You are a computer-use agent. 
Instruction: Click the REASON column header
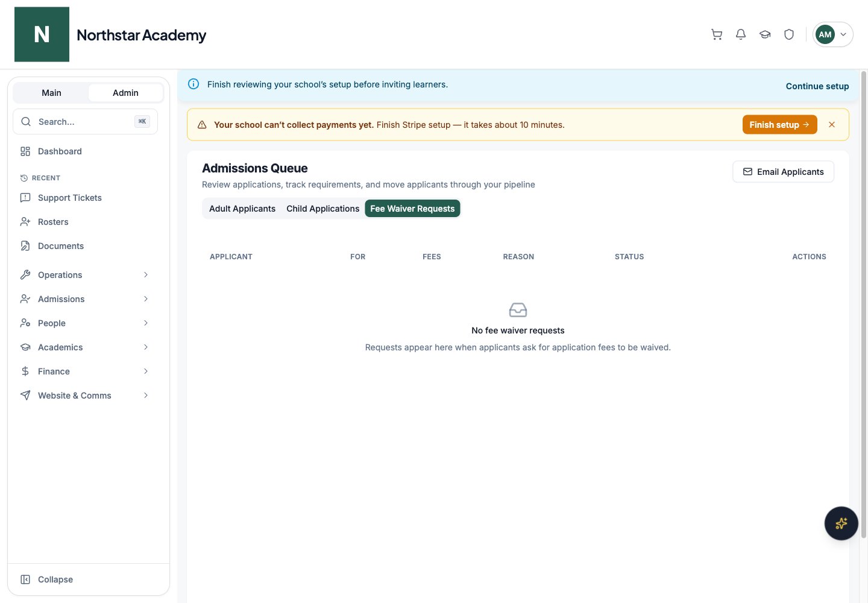518,257
